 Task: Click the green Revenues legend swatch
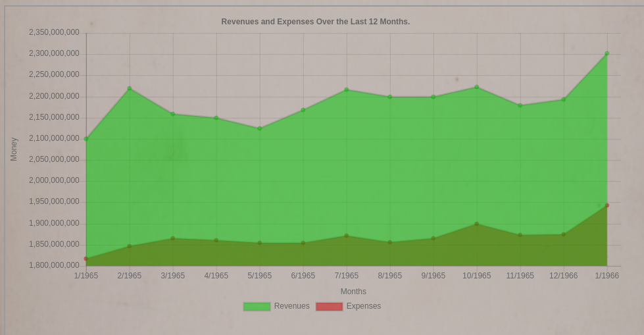(257, 307)
